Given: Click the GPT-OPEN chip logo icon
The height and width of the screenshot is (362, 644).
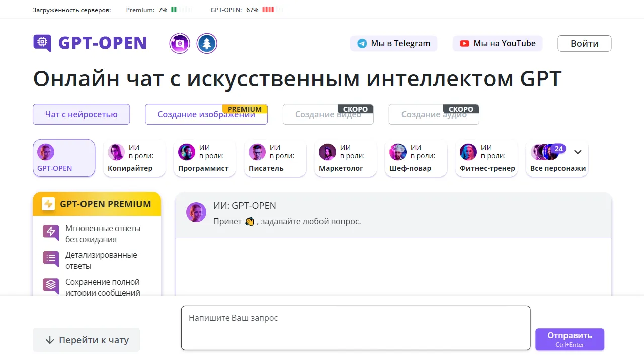Looking at the screenshot, I should [42, 43].
